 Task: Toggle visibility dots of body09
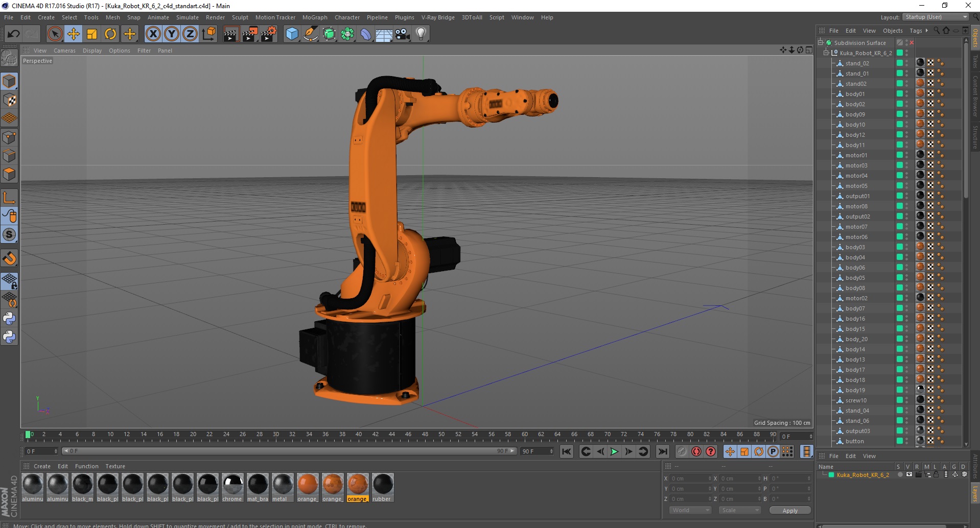point(907,114)
